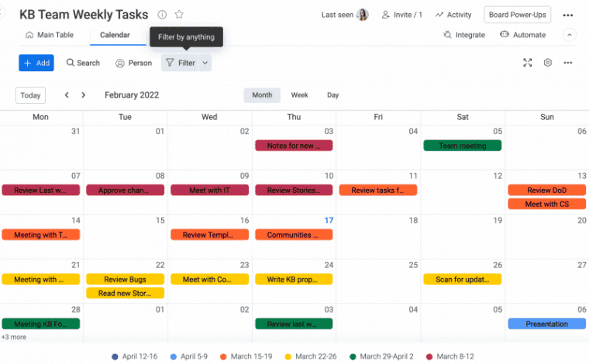Go to next month arrow
589x364 pixels.
tap(87, 95)
